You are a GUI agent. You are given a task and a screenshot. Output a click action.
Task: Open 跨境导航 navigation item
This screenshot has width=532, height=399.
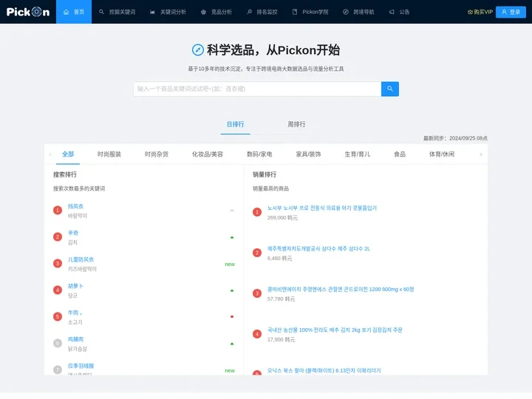point(358,12)
